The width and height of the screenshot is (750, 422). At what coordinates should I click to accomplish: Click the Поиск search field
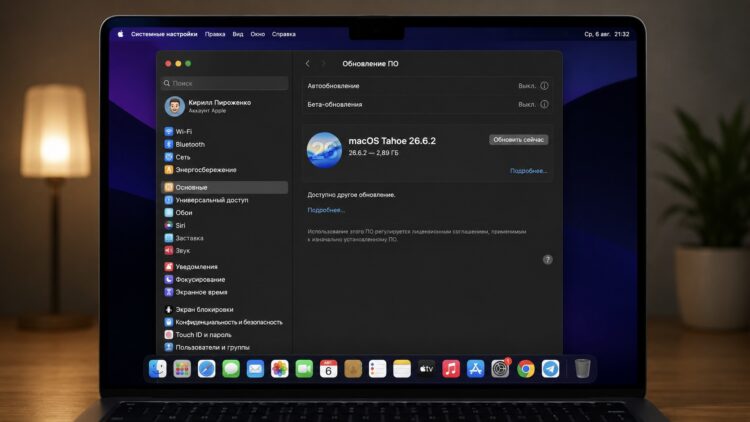(225, 83)
